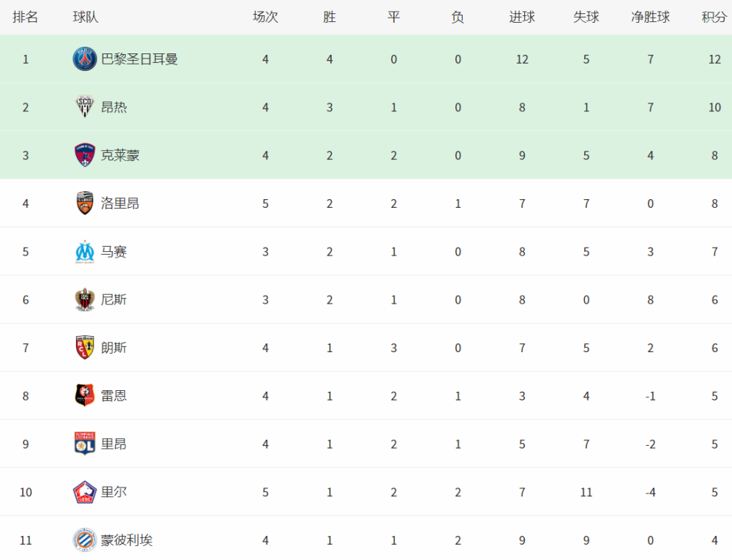
Task: Click the Lille club logo
Action: tap(85, 492)
